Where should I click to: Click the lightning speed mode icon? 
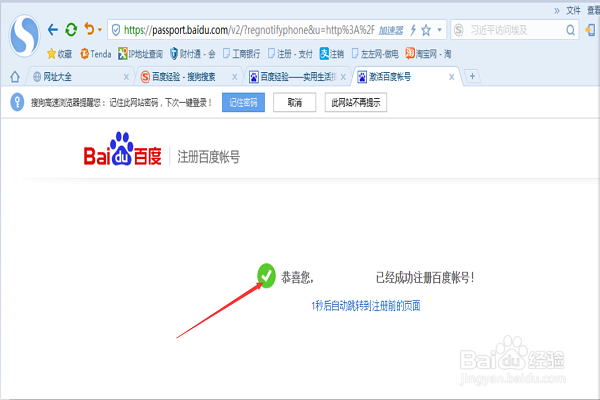[x=413, y=30]
